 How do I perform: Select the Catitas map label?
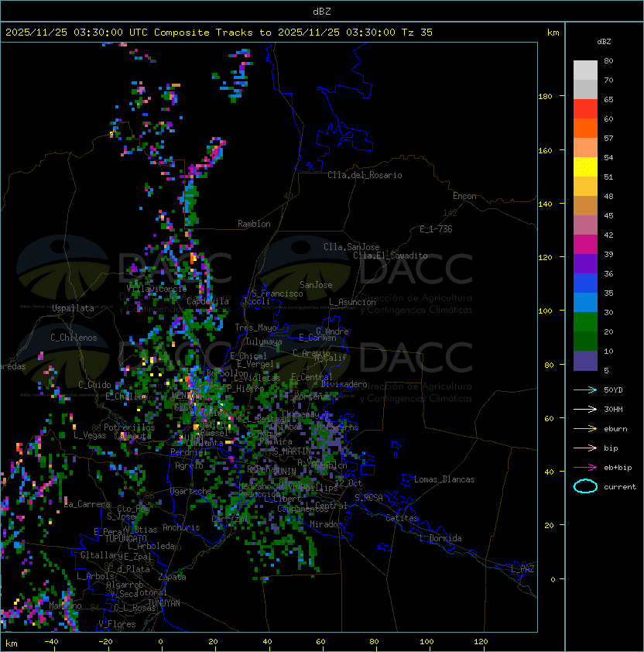point(402,518)
